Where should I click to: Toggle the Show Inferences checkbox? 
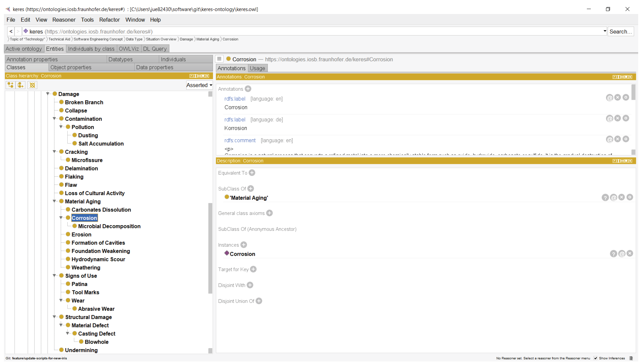(x=596, y=358)
